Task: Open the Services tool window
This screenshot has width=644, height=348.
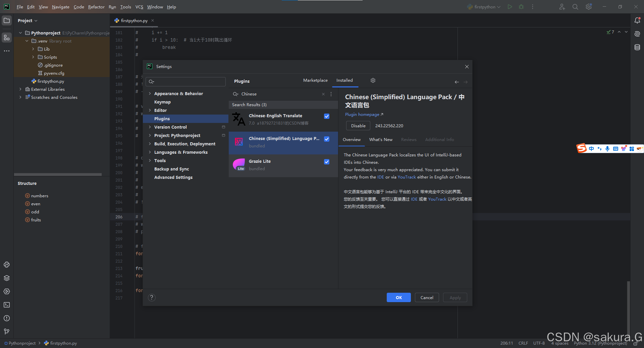Action: pos(7,291)
